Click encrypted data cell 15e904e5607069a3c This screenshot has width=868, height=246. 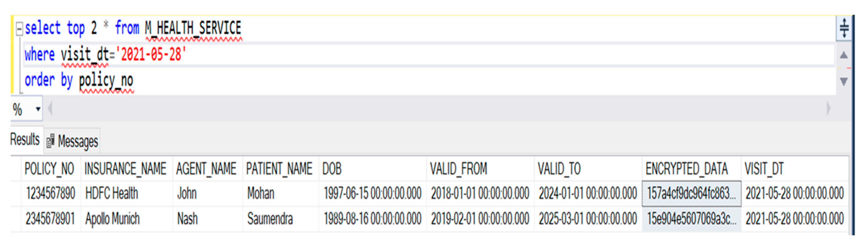(691, 219)
